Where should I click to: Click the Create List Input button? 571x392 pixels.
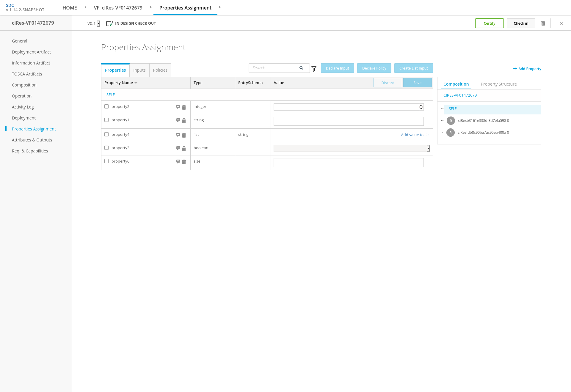[413, 68]
